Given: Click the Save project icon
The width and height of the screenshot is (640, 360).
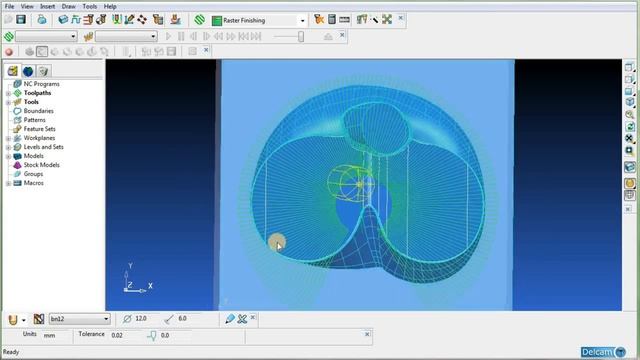Looking at the screenshot, I should tap(21, 19).
